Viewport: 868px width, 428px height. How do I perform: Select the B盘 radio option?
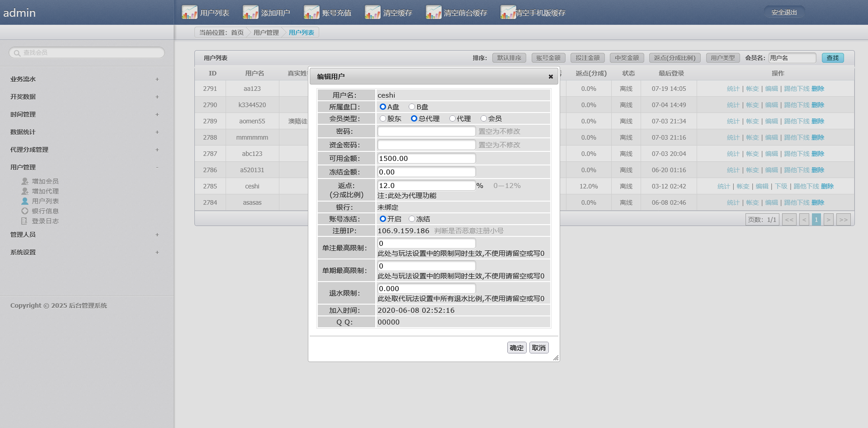point(411,107)
